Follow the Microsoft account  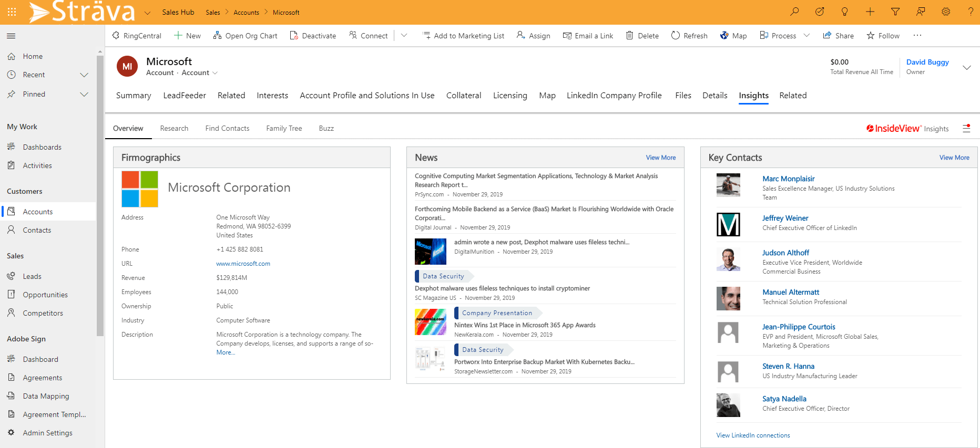coord(883,36)
